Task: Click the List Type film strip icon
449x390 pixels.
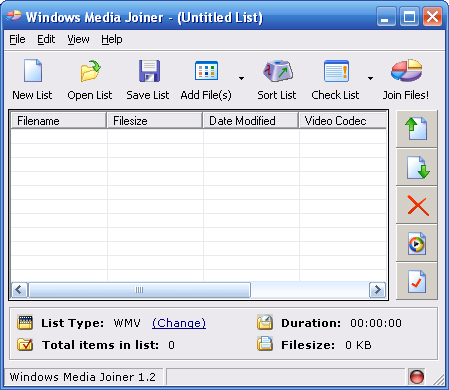Action: [25, 323]
